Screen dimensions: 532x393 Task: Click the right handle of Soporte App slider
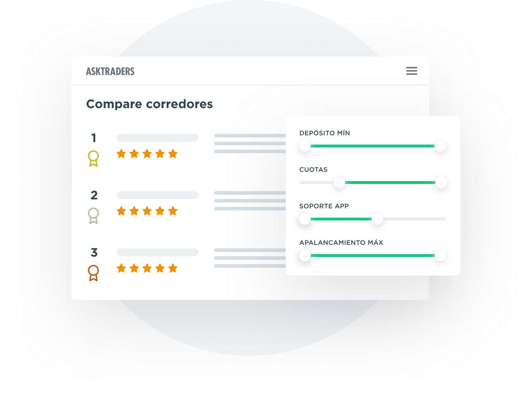[x=377, y=219]
